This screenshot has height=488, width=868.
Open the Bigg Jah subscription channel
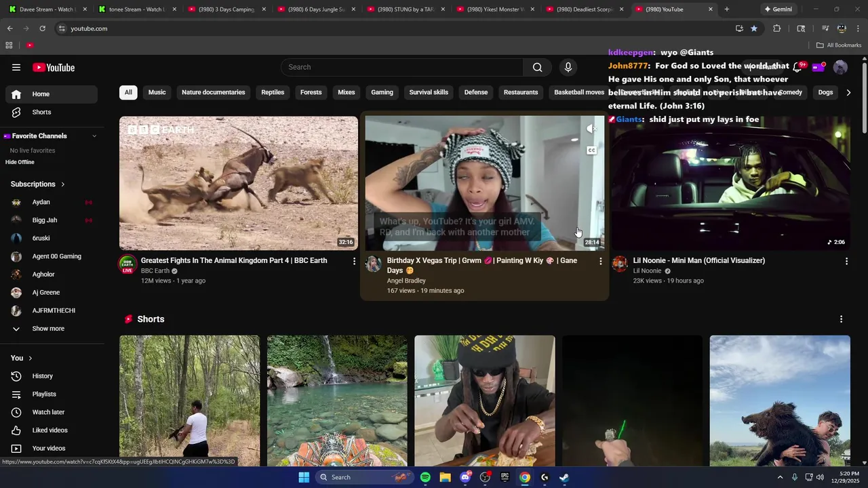(x=52, y=220)
